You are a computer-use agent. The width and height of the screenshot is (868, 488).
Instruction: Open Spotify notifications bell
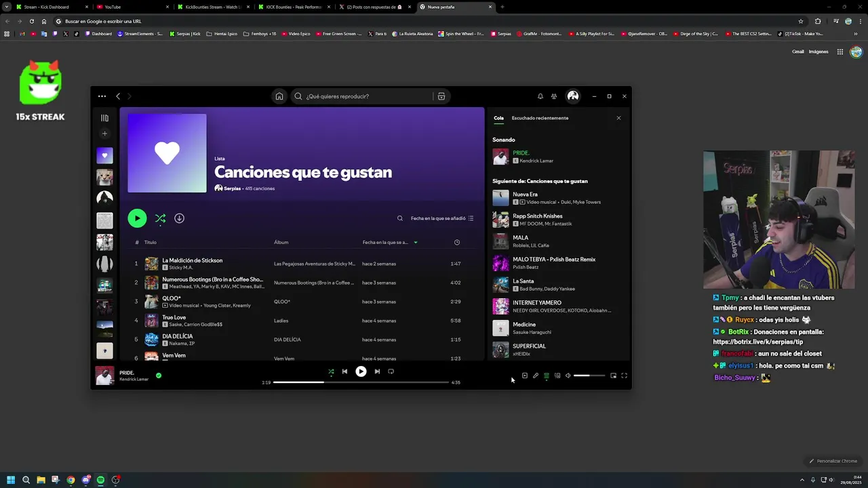tap(540, 96)
